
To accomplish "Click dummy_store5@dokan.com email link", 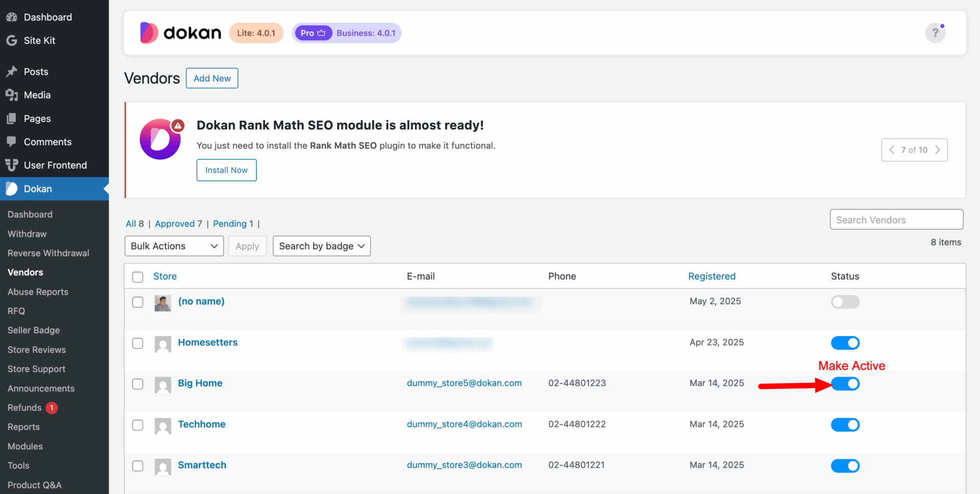I will point(464,383).
